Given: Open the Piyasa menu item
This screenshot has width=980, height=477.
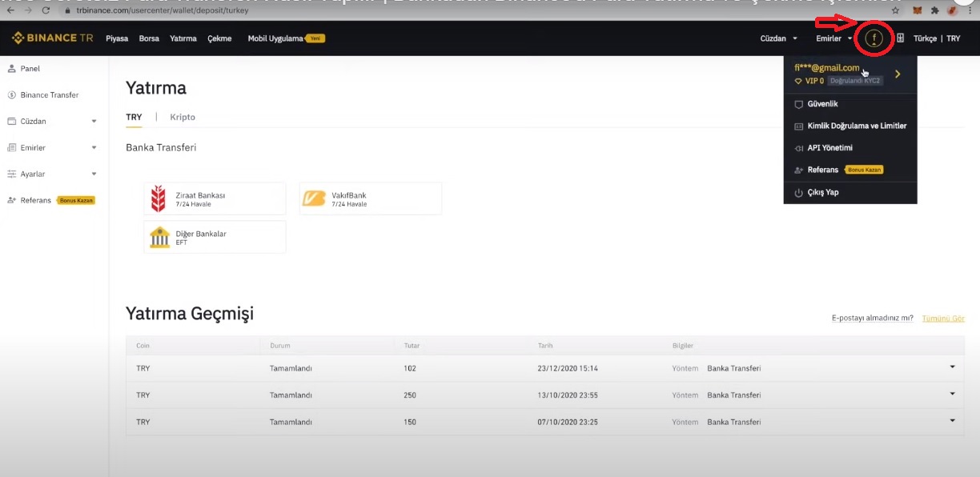Looking at the screenshot, I should pyautogui.click(x=117, y=38).
